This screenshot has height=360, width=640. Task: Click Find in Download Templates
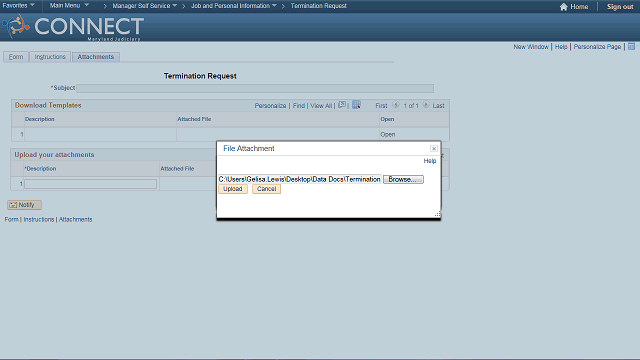click(299, 106)
